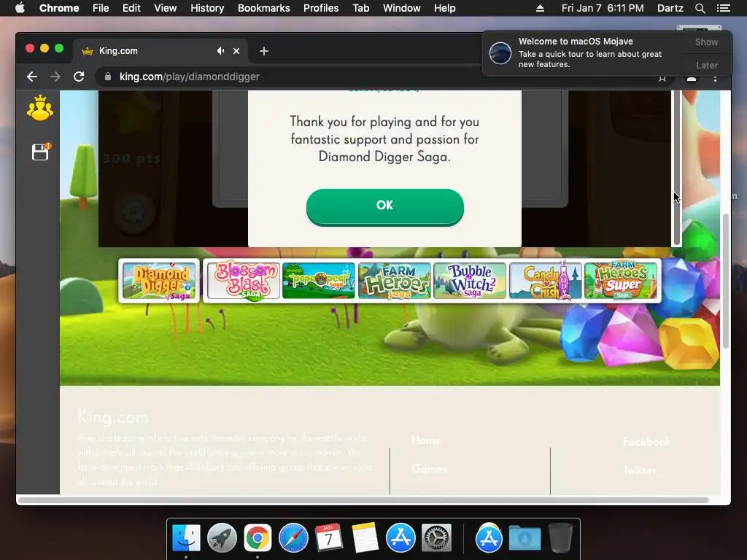Click Later on Mojave notification
Viewport: 747px width, 560px height.
[706, 65]
